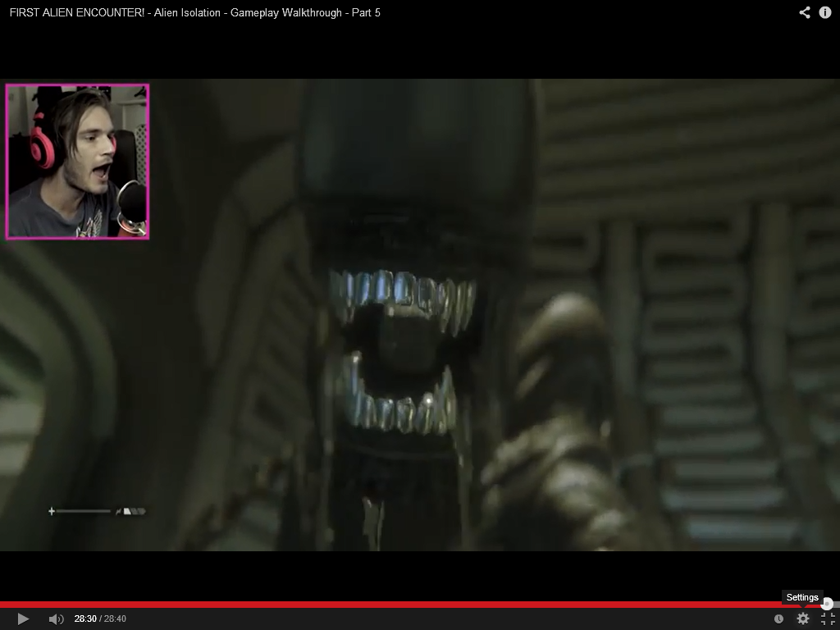The width and height of the screenshot is (840, 630).
Task: Seek to the very start of the progress bar
Action: tap(2, 605)
